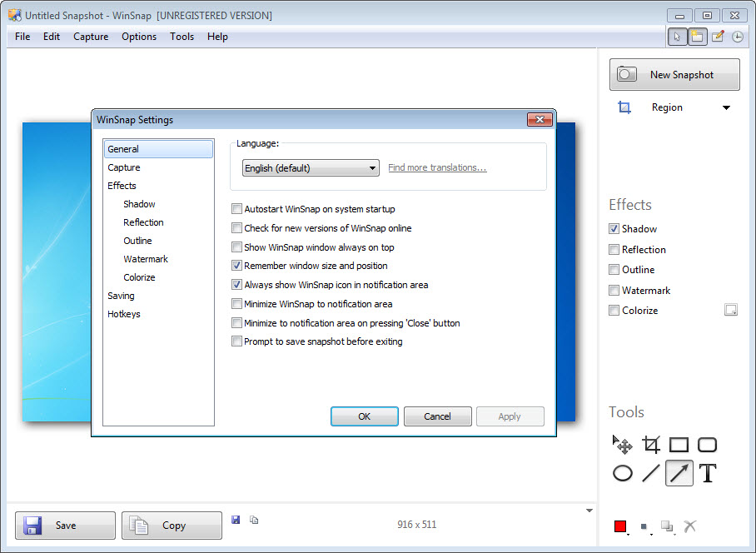Open the Capture menu
This screenshot has height=553, width=756.
tap(91, 37)
